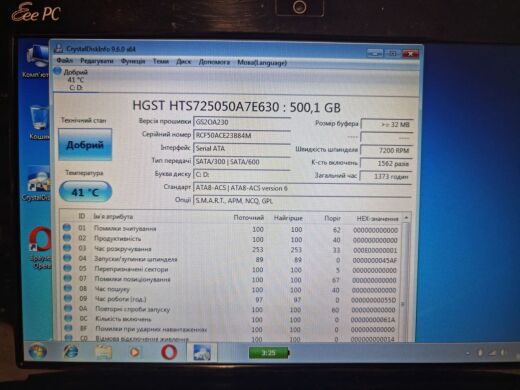The width and height of the screenshot is (520, 390).
Task: Click the buffer size value 32 MB
Action: [x=387, y=124]
